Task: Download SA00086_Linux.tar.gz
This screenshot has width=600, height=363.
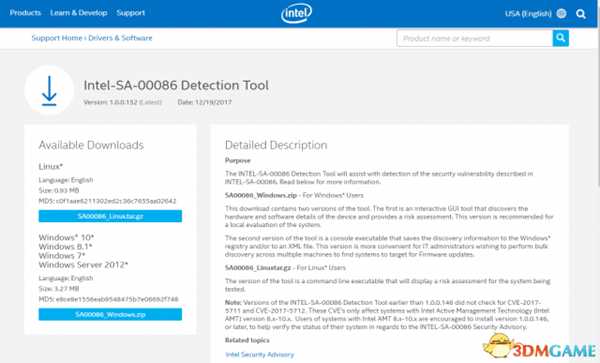Action: pos(110,216)
